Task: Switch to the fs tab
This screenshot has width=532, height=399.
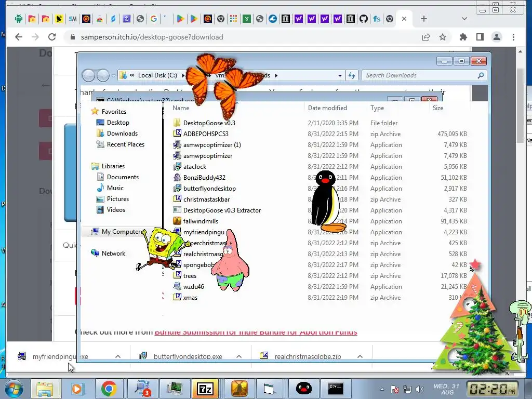Action: [x=377, y=19]
